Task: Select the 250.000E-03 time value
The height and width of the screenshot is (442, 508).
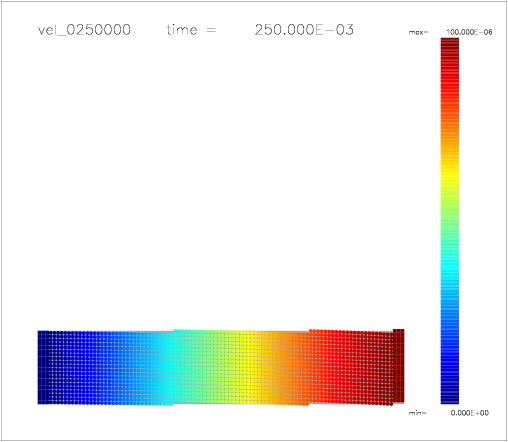Action: [304, 30]
